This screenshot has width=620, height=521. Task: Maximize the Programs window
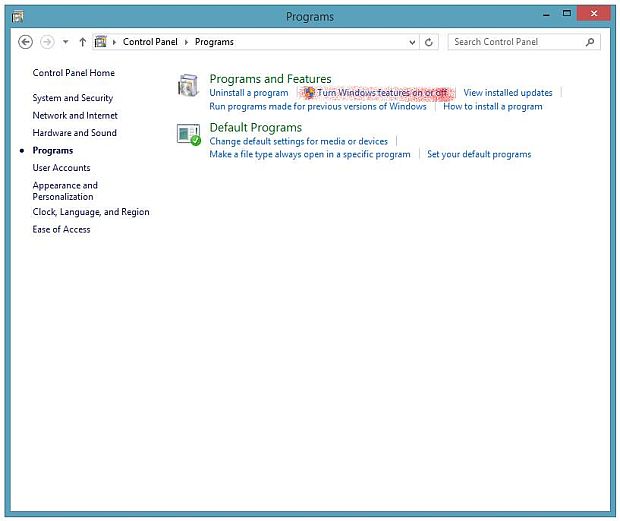(567, 13)
